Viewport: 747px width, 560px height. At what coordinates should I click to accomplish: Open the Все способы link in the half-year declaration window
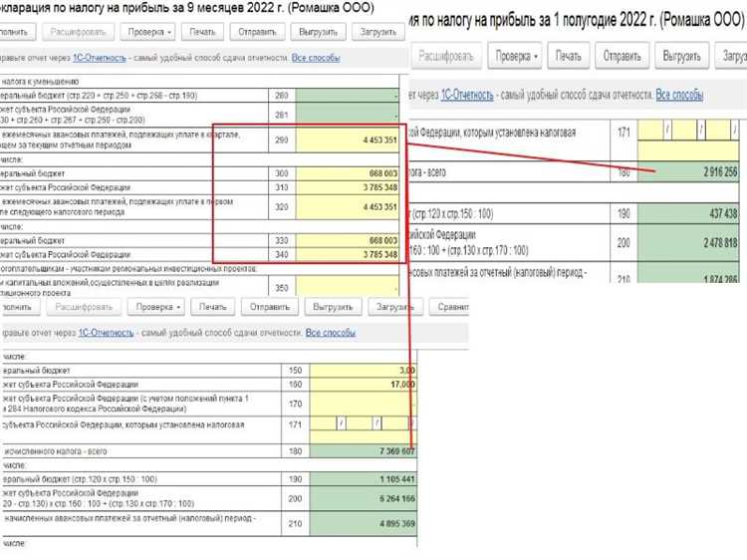coord(679,95)
